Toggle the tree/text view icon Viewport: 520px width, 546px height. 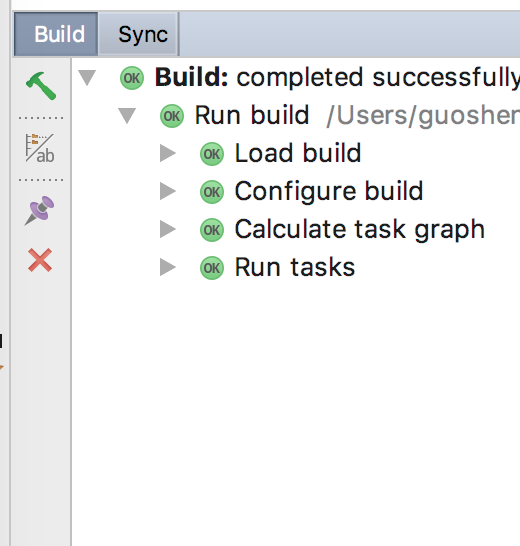[40, 148]
